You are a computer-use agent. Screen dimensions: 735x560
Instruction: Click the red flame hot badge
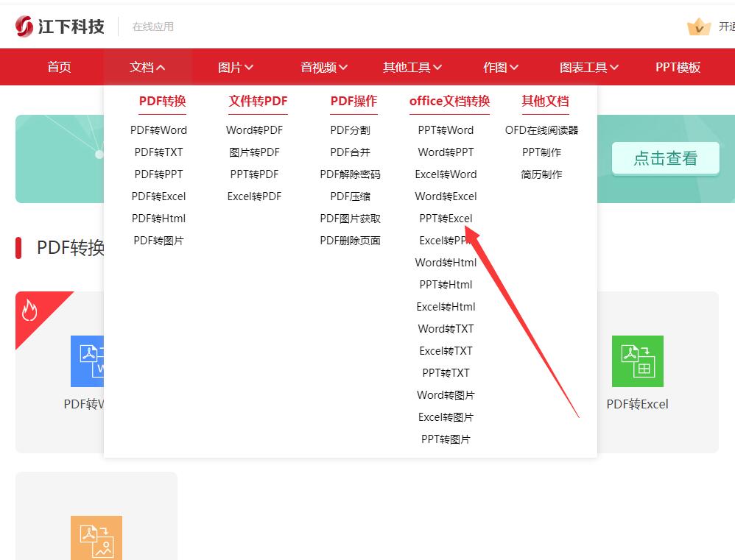31,312
